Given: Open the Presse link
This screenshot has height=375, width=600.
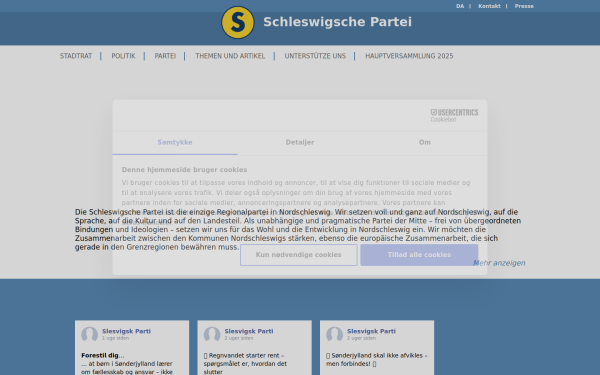Looking at the screenshot, I should click(524, 6).
